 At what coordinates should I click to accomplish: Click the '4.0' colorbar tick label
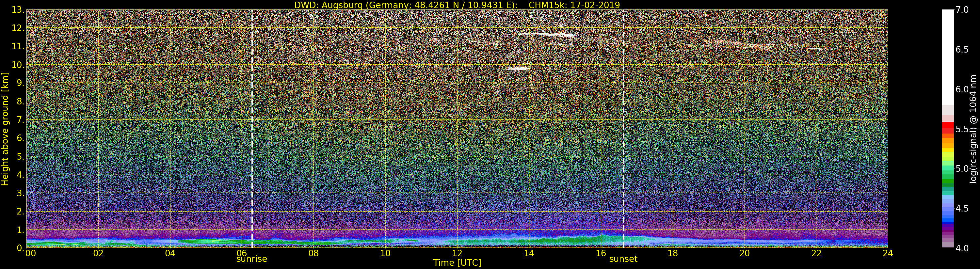(x=962, y=248)
